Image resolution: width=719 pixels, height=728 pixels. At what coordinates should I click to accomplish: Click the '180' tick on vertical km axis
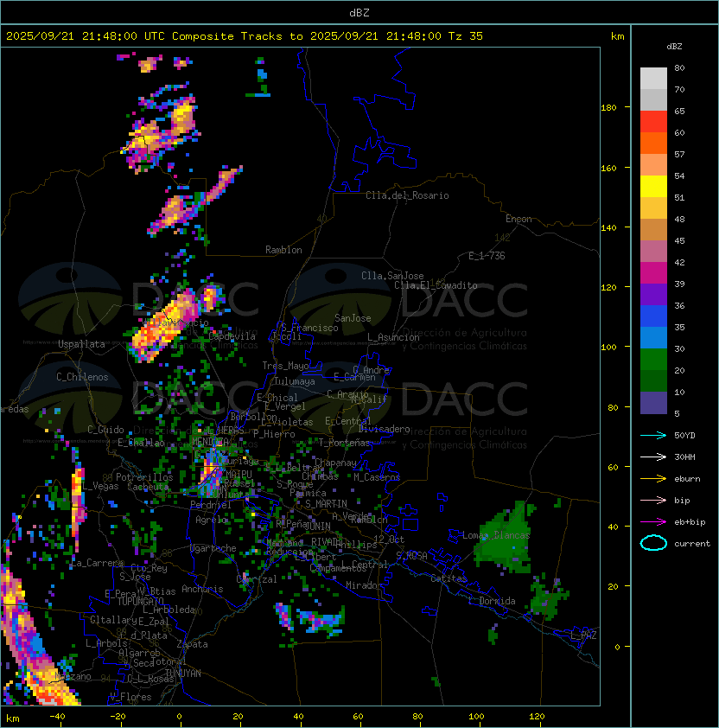point(608,108)
